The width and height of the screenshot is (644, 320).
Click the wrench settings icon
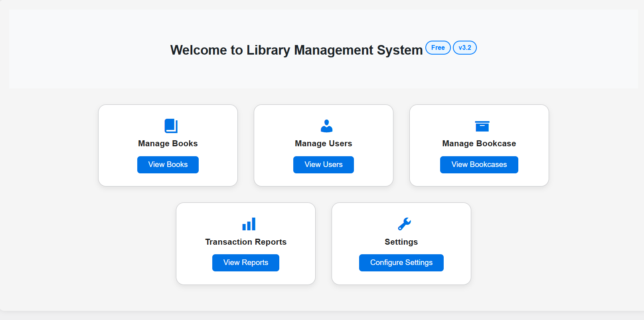(404, 224)
